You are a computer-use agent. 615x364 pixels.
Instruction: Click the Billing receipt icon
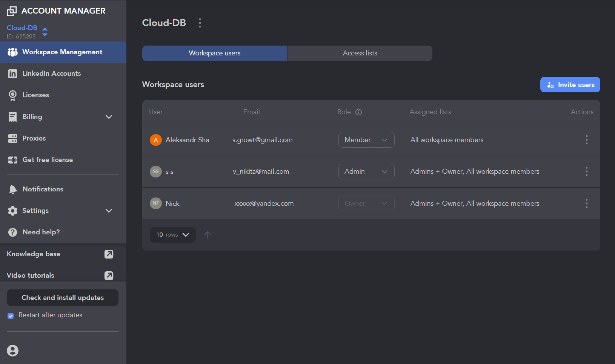point(12,117)
